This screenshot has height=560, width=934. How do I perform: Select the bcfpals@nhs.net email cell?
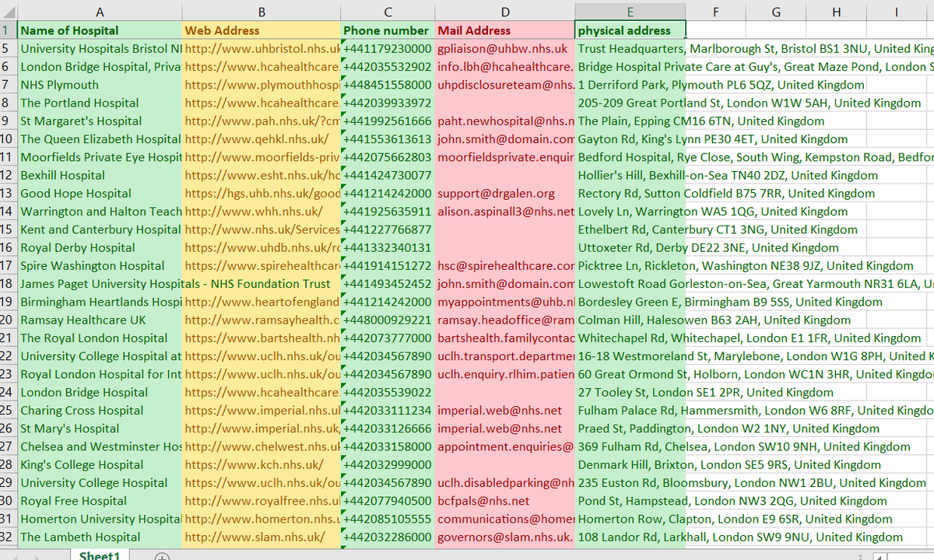505,501
